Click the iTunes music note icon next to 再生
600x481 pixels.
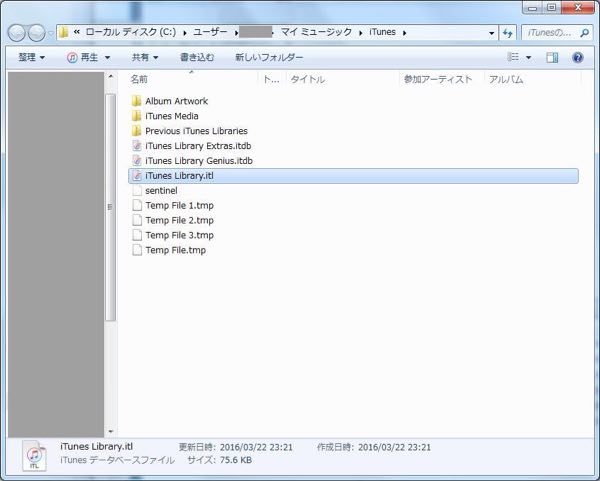click(x=72, y=57)
